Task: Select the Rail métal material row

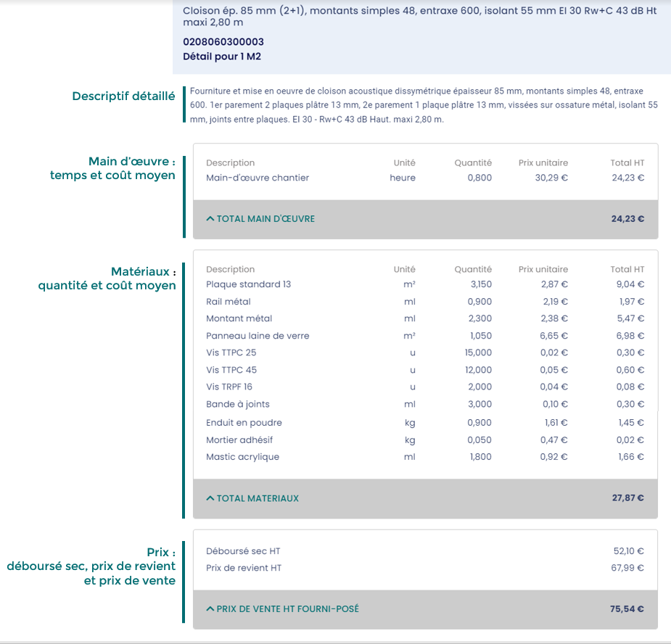Action: (x=229, y=302)
